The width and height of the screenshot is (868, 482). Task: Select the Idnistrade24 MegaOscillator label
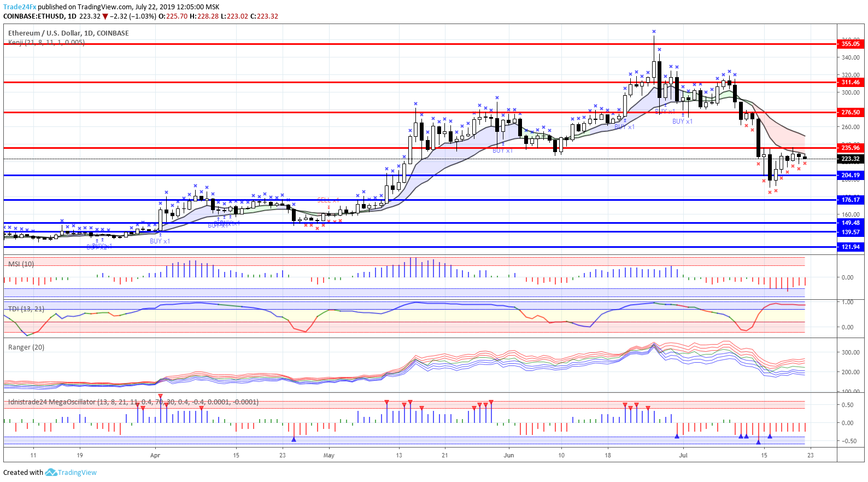coord(133,402)
